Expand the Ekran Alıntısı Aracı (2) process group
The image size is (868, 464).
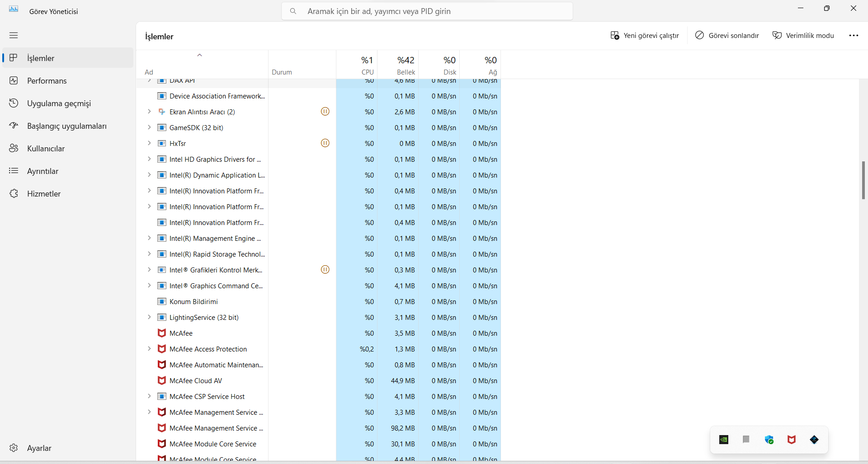click(149, 112)
